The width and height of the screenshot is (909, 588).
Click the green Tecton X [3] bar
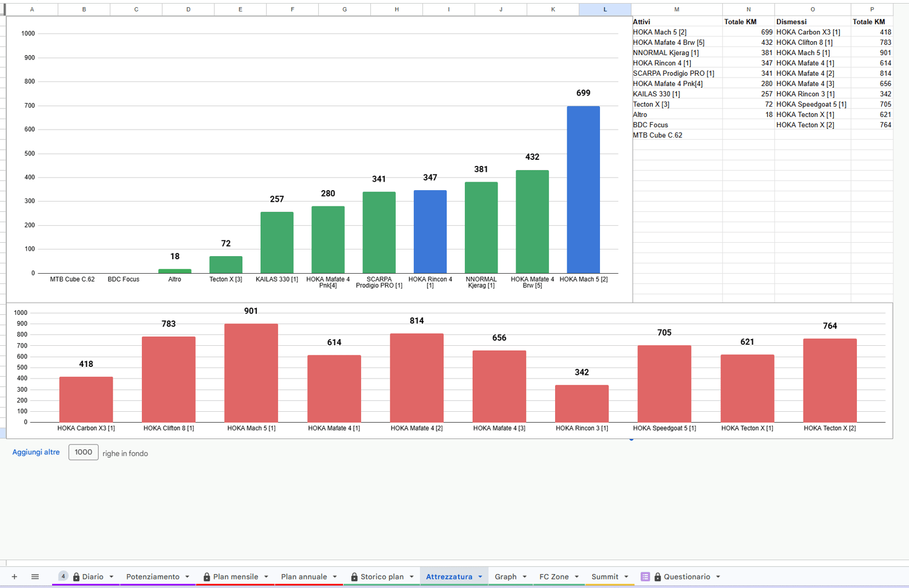point(226,265)
